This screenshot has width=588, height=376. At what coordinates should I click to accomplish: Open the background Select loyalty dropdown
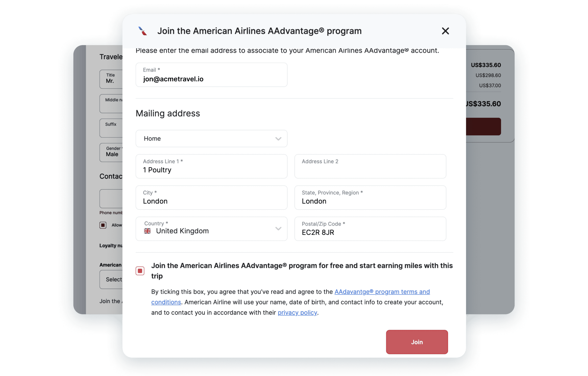111,279
